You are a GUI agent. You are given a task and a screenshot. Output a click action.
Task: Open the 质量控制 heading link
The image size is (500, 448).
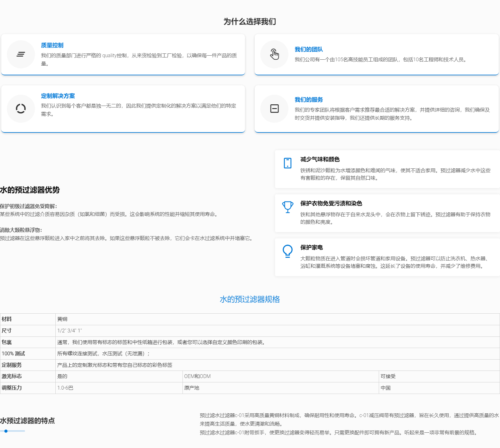[x=52, y=45]
